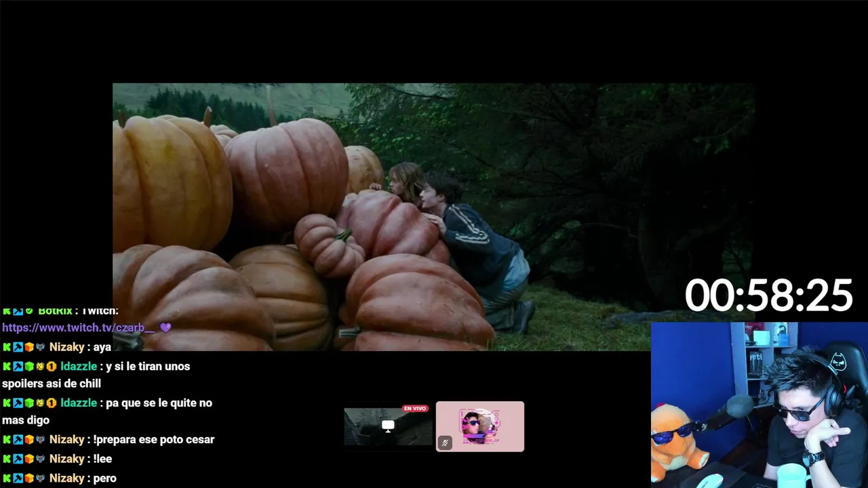Click the '!prepara ese poto cesar' message text
The width and height of the screenshot is (868, 488).
154,439
